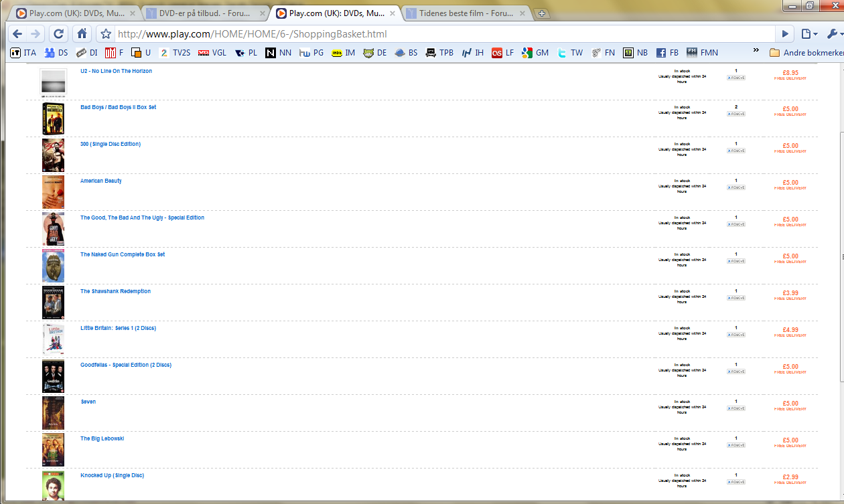Image resolution: width=844 pixels, height=504 pixels.
Task: Open the PG bookmark
Action: pos(311,52)
